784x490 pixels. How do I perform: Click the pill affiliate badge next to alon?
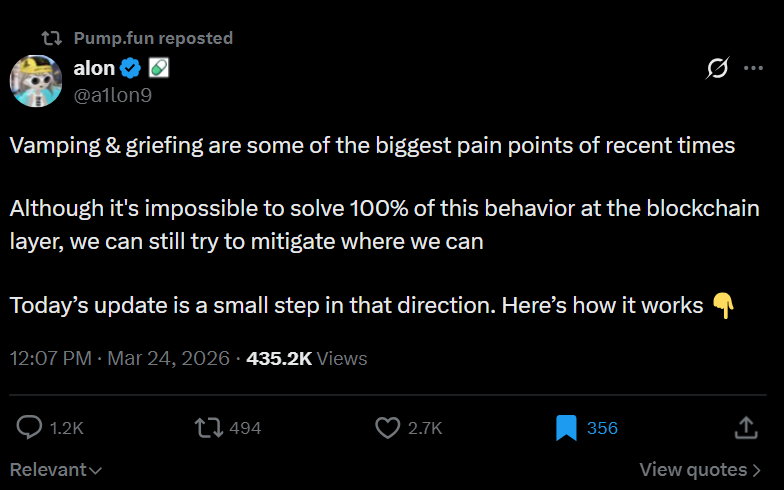coord(158,69)
